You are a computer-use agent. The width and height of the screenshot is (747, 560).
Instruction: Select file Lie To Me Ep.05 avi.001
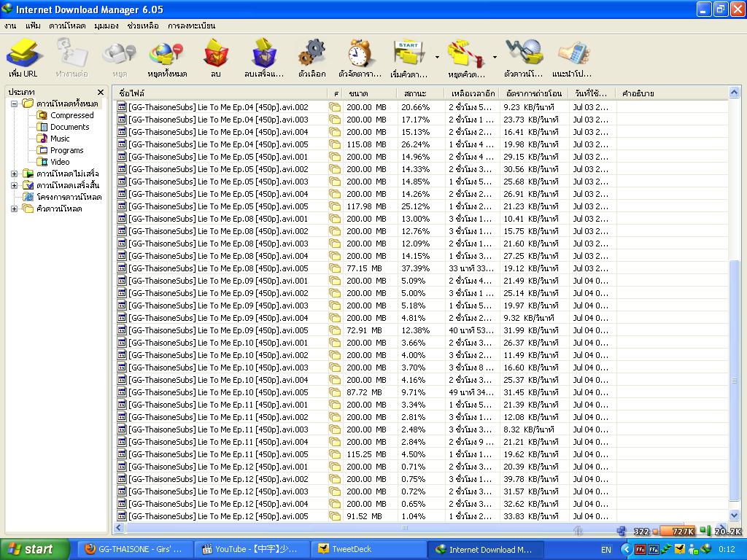[218, 157]
